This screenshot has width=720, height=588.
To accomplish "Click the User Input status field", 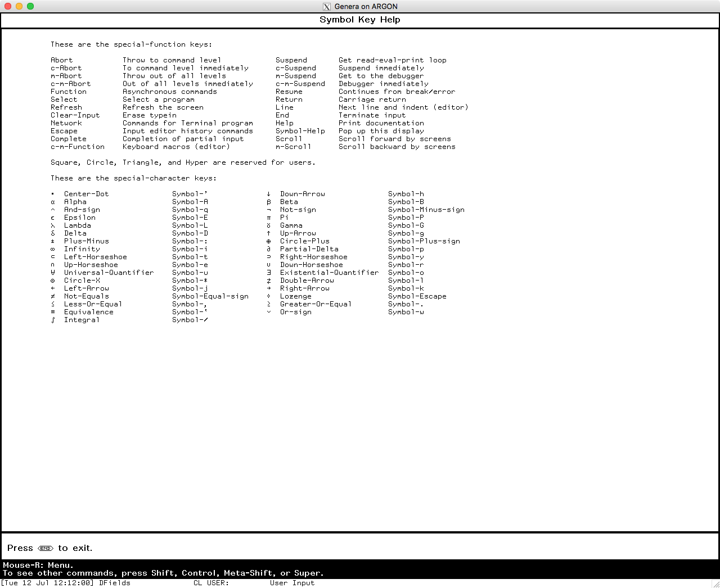I will click(292, 583).
